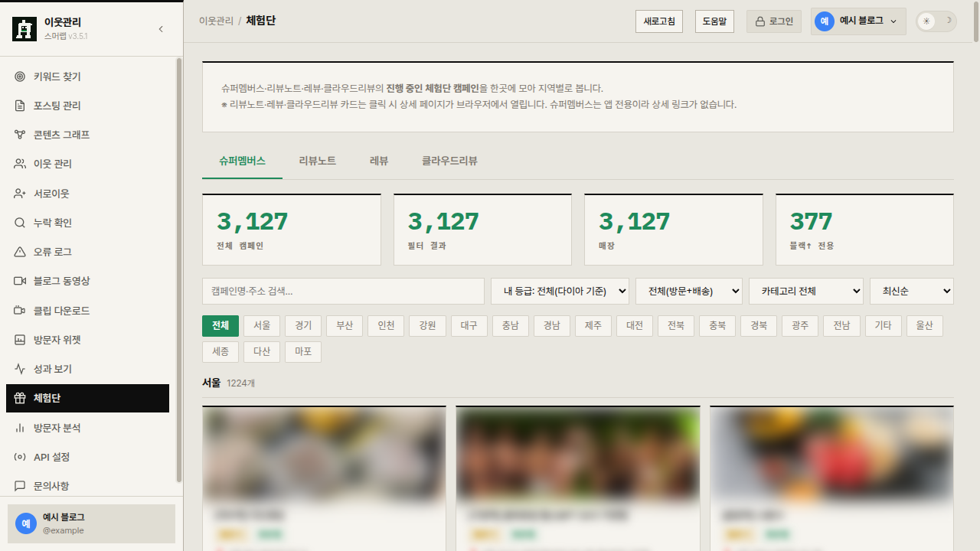Filter by 기타 region chip
Viewport: 980px width, 551px height.
tap(883, 326)
